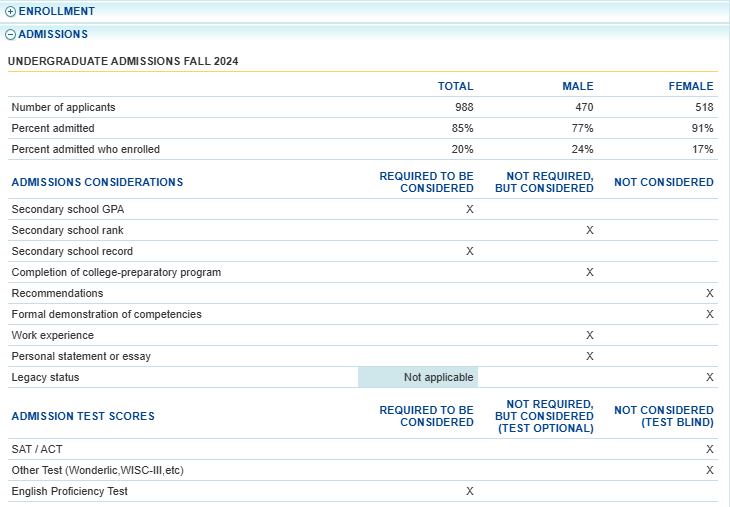This screenshot has height=507, width=730.
Task: Select the 'Number of applicants' row label
Action: pyautogui.click(x=63, y=107)
